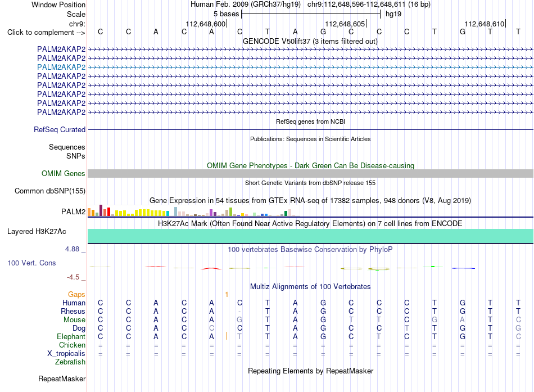Open the 'RefSeq Curated' track label

[60, 129]
